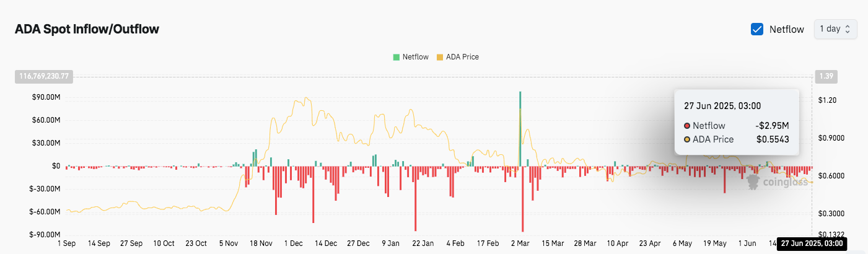Click the 1 Sep date label
The height and width of the screenshot is (254, 868).
66,243
